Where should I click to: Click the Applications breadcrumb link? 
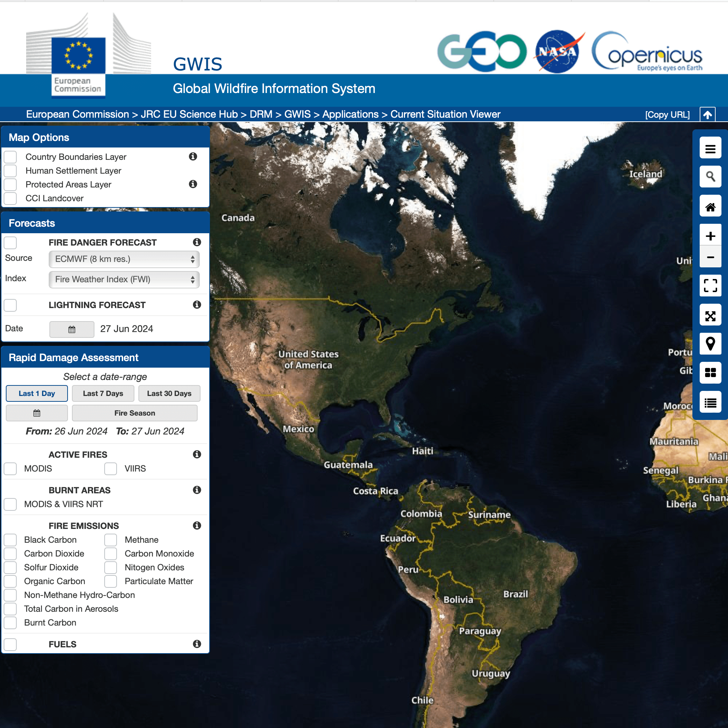(350, 114)
